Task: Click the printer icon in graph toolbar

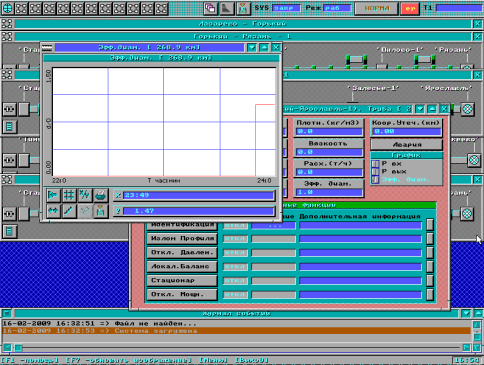Action: tap(101, 195)
